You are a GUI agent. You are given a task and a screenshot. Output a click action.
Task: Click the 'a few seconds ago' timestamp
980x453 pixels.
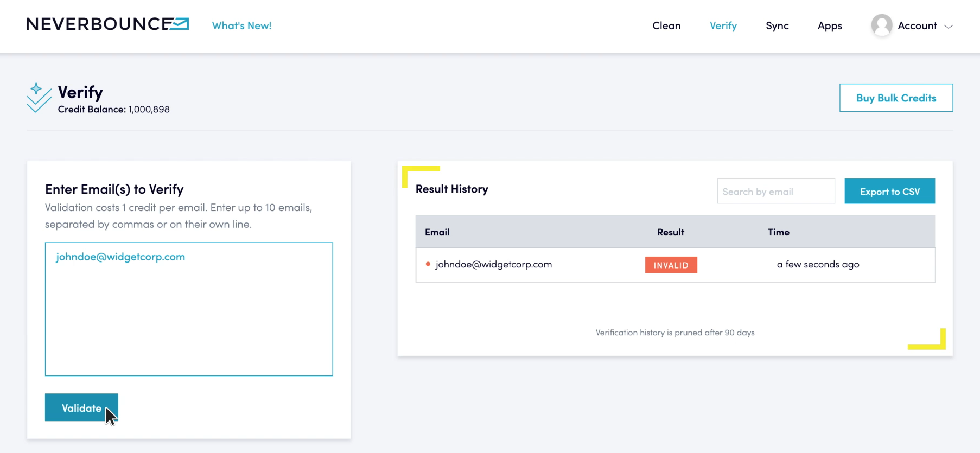coord(818,264)
